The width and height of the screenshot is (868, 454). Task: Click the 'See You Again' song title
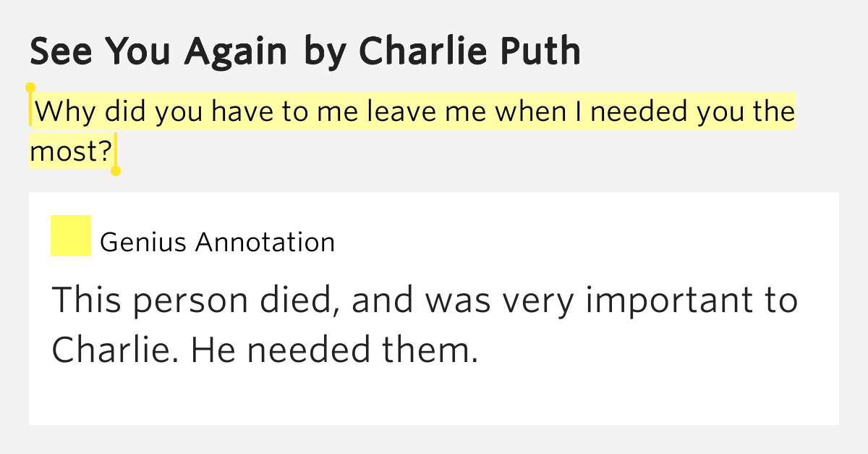[160, 51]
